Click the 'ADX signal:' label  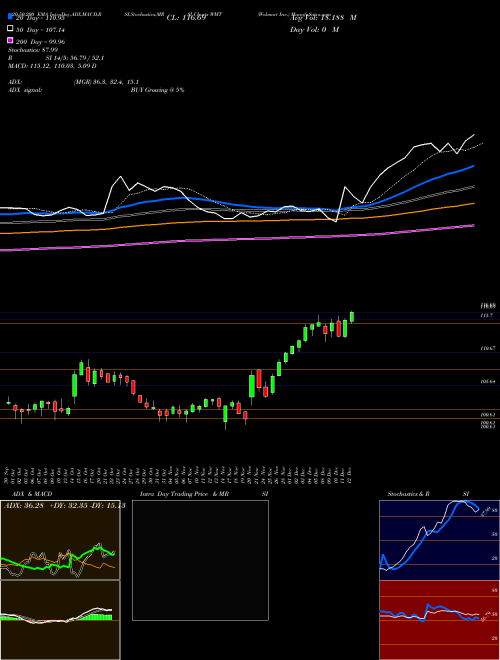pos(24,90)
